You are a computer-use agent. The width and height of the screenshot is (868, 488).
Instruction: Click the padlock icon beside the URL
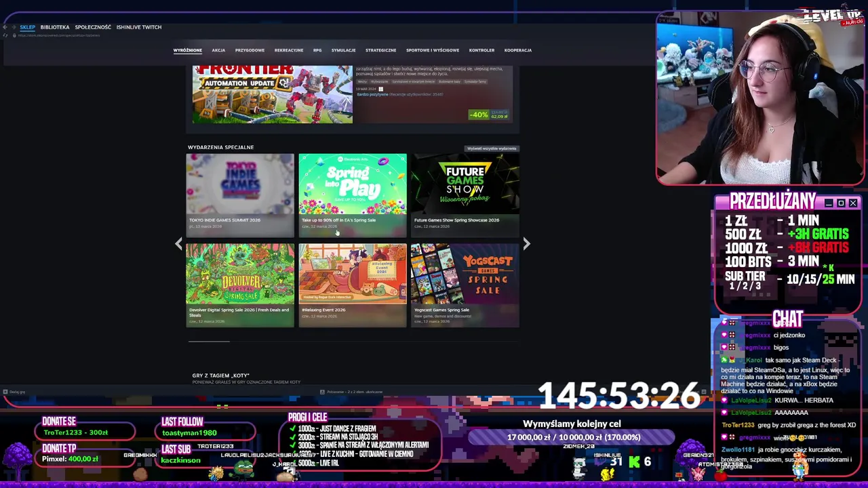coord(15,35)
